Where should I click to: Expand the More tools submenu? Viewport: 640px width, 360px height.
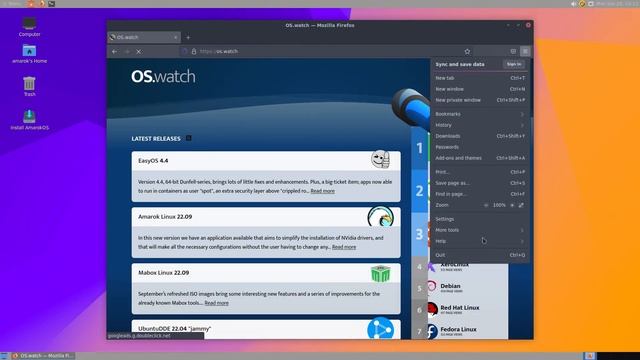480,230
